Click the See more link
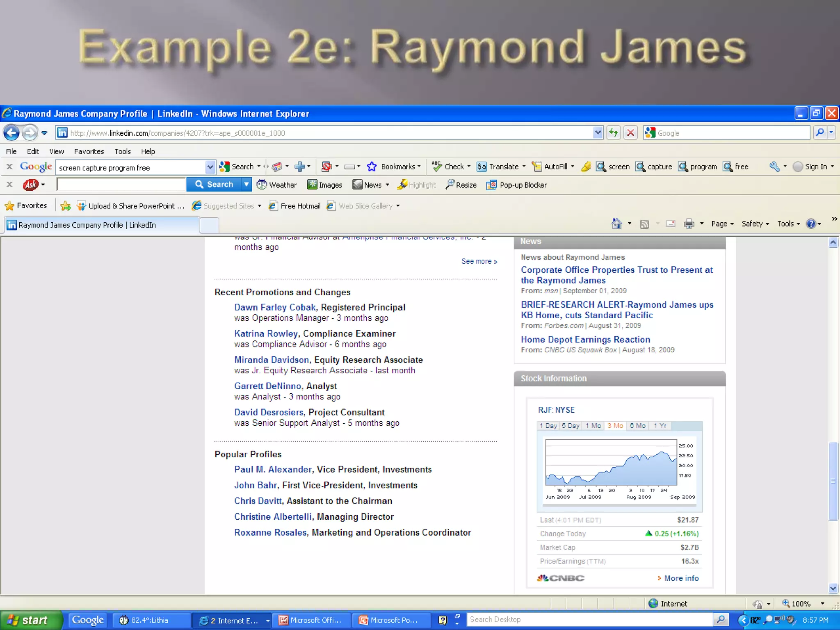Image resolution: width=840 pixels, height=630 pixels. tap(479, 261)
